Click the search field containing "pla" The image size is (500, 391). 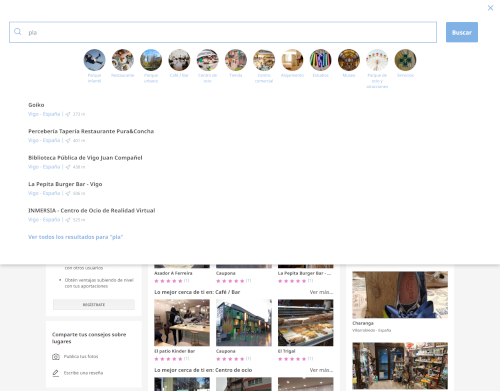[223, 32]
